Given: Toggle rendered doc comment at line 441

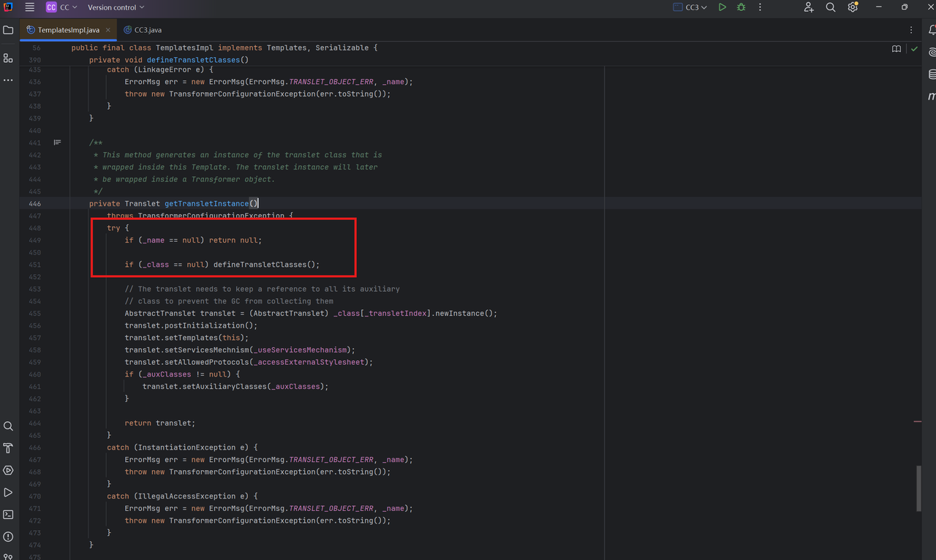Looking at the screenshot, I should click(57, 143).
